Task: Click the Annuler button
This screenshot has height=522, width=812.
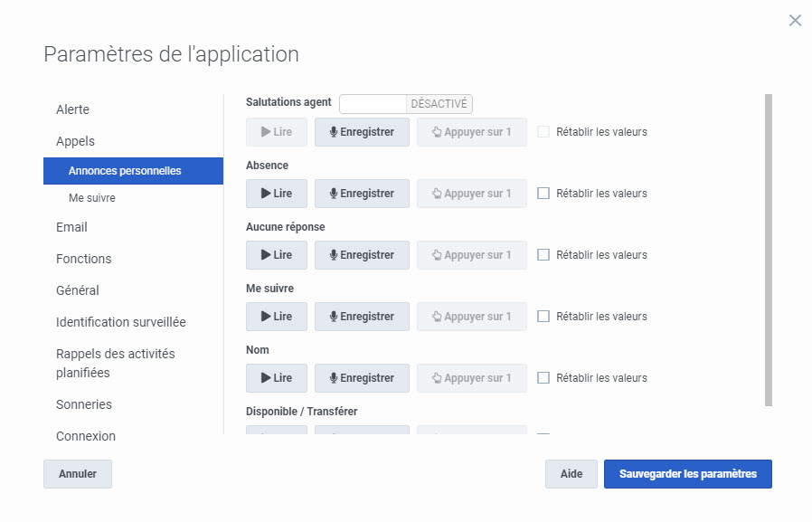Action: (x=78, y=474)
